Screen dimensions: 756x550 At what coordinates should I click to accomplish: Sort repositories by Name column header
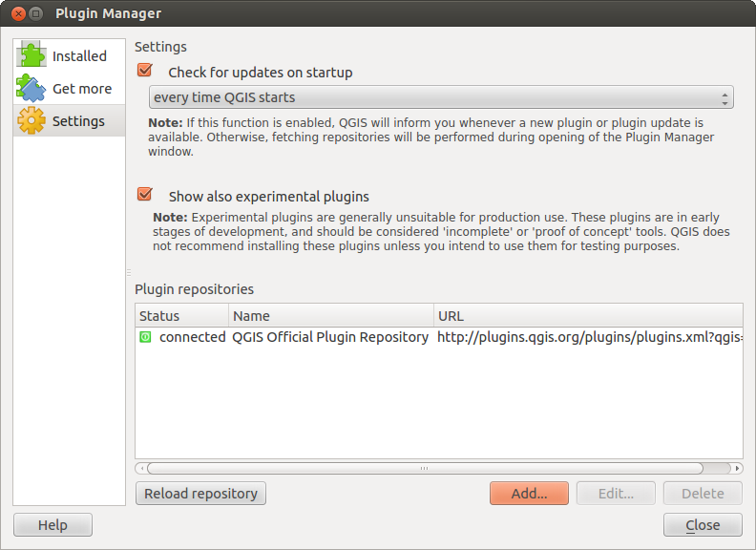point(330,315)
